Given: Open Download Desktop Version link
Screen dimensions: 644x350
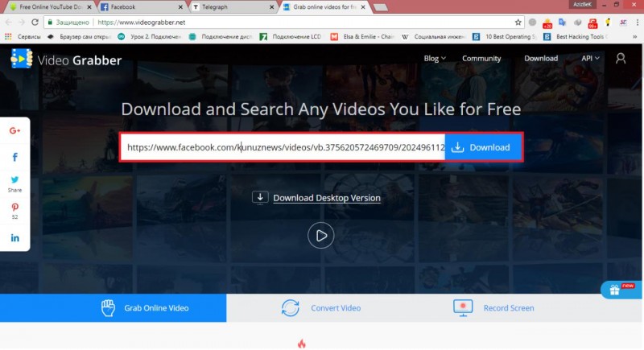Looking at the screenshot, I should [327, 198].
